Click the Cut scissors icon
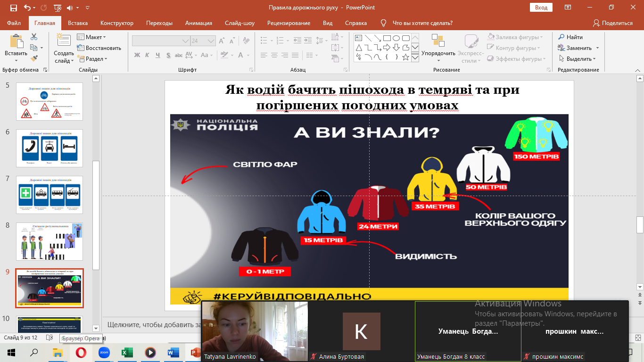This screenshot has width=644, height=362. pyautogui.click(x=34, y=37)
